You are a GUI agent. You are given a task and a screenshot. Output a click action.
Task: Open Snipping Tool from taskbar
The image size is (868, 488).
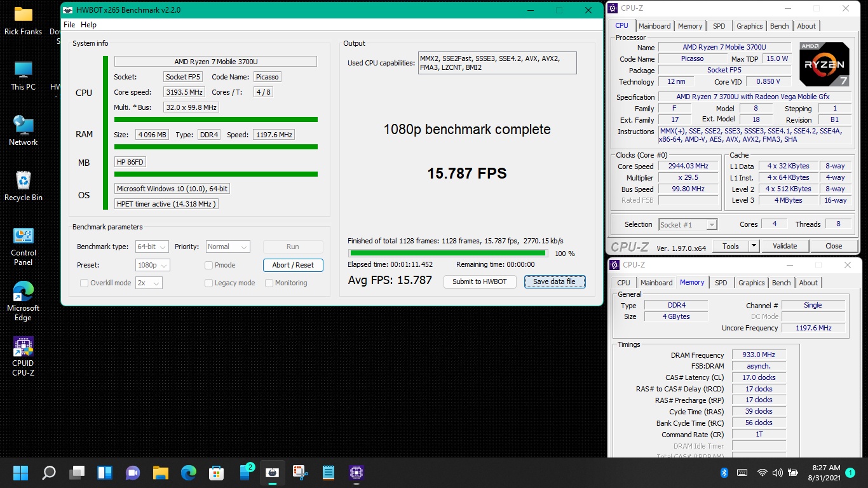pos(301,473)
